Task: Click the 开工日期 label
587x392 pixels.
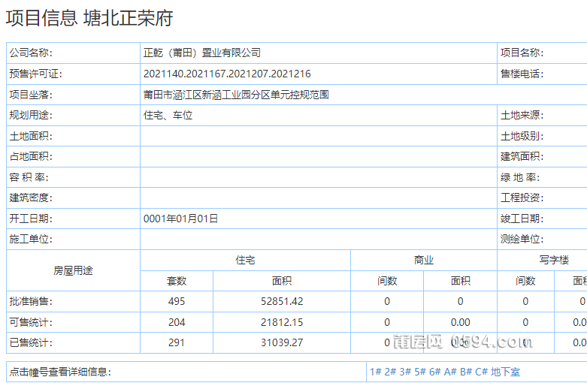Action: click(31, 219)
